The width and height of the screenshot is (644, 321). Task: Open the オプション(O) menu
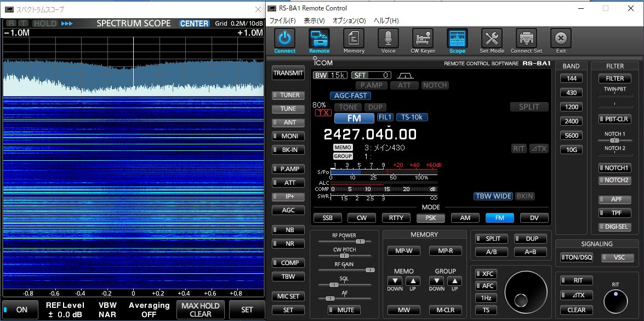pos(349,20)
